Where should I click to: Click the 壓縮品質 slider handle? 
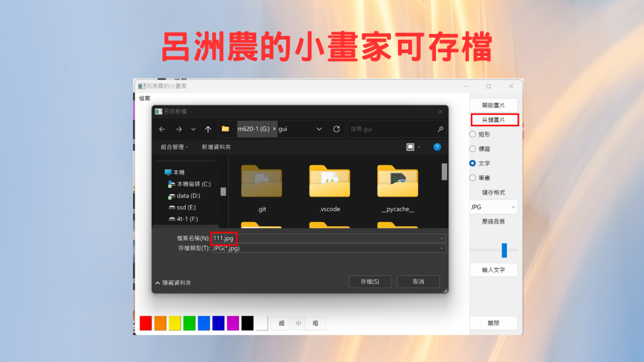tap(504, 250)
